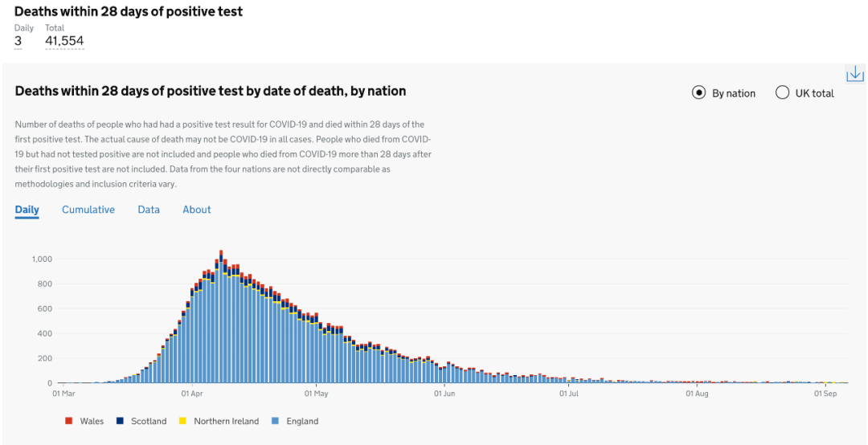Viewport: 868px width, 445px height.
Task: Click the England light blue legend swatch
Action: click(x=275, y=421)
